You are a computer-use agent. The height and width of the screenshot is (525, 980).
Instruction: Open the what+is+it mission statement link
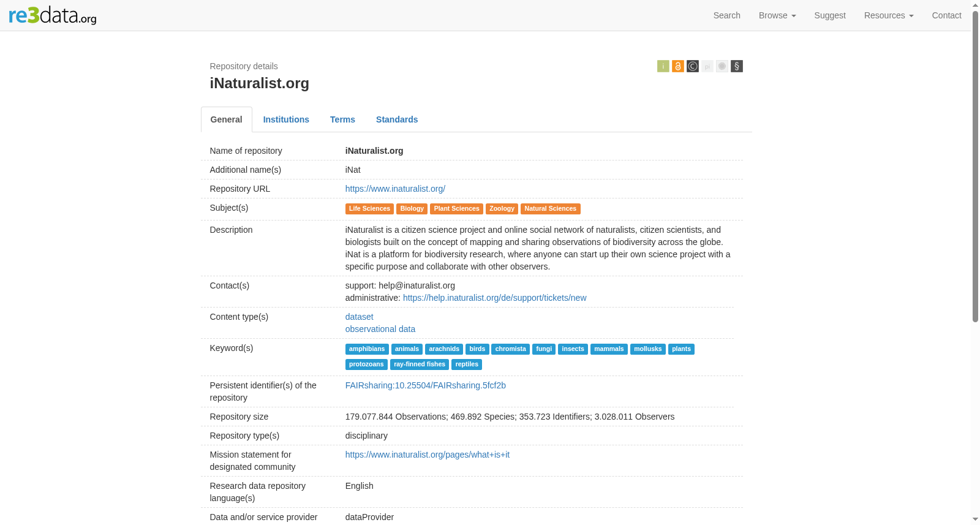coord(428,455)
